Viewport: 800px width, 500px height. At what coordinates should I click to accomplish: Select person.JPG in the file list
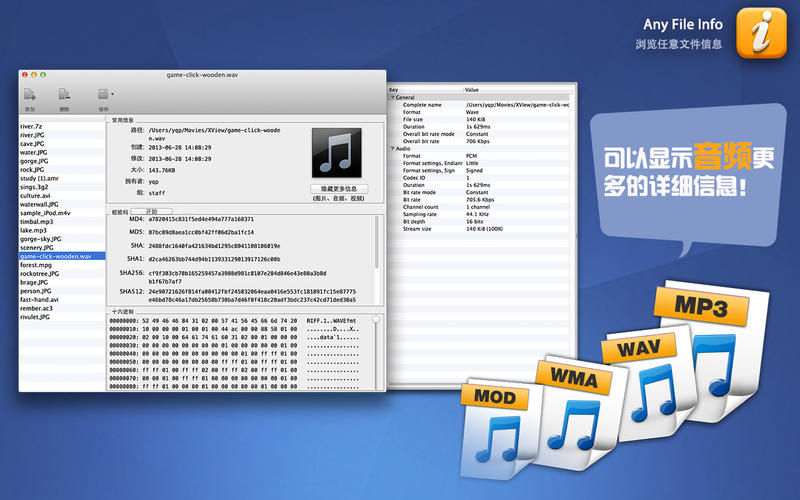pos(62,291)
